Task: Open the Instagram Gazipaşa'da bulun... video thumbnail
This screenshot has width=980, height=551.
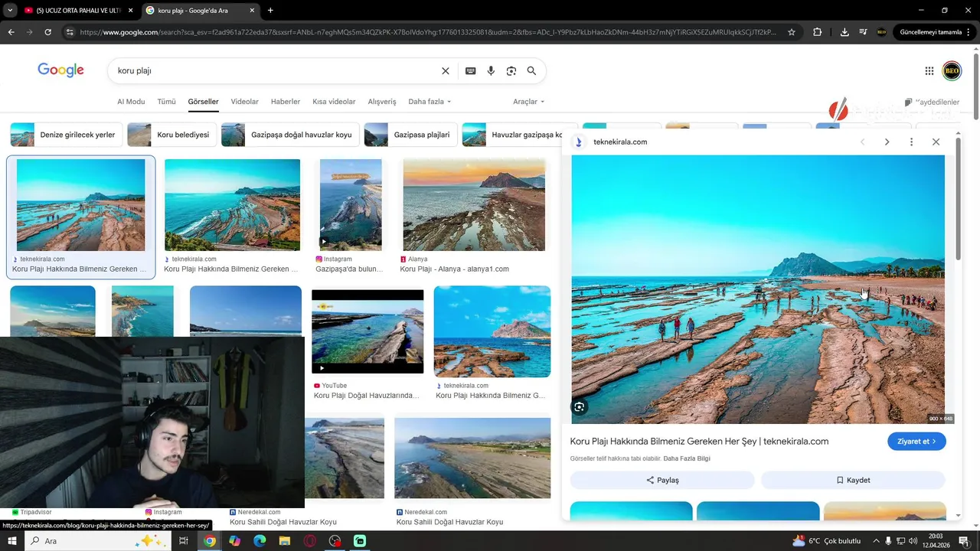Action: pyautogui.click(x=351, y=205)
